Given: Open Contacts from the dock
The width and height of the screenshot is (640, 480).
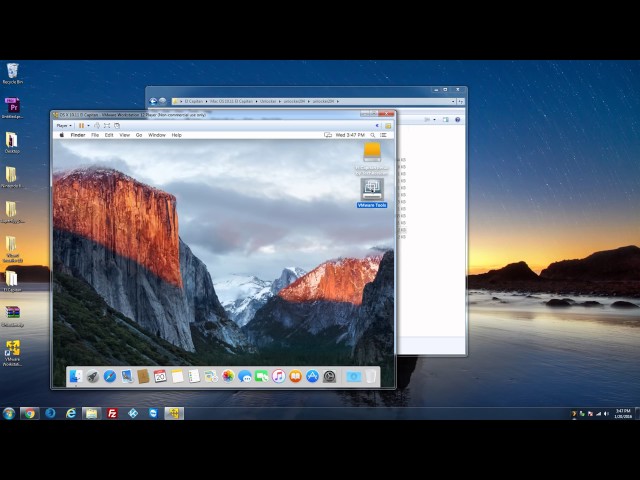Looking at the screenshot, I should (x=143, y=376).
